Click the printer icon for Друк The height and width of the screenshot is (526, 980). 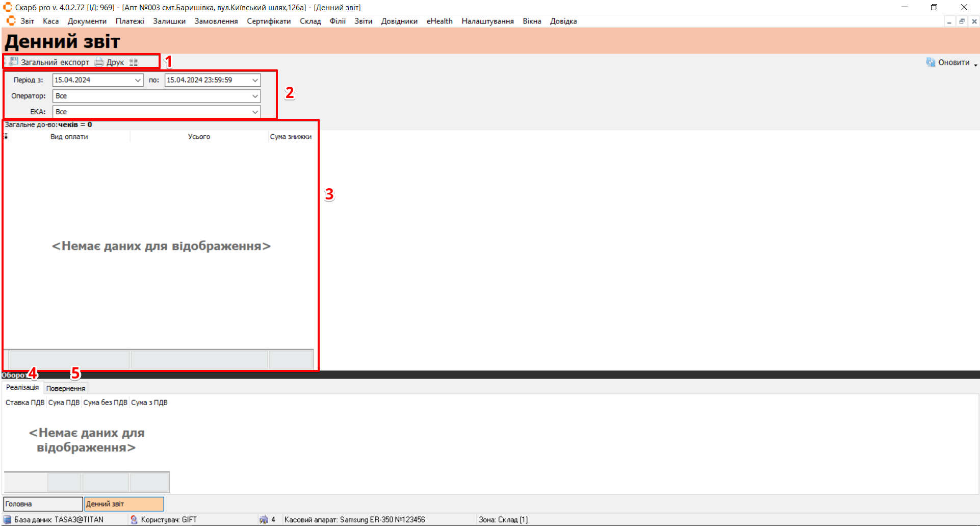click(99, 62)
